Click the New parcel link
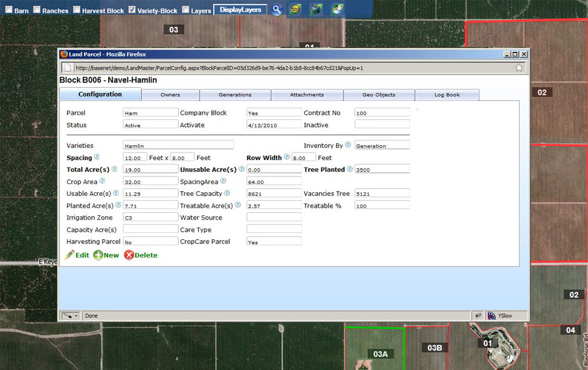 point(106,255)
